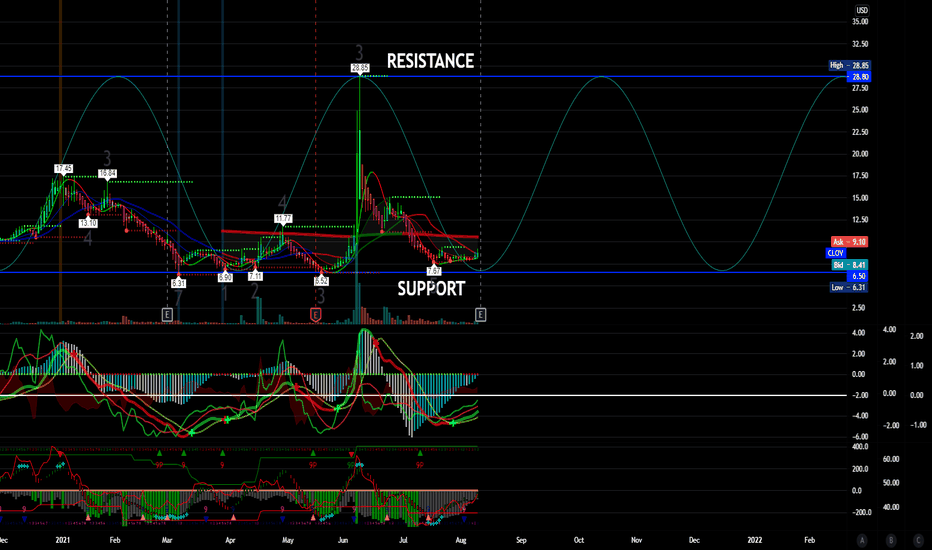Click the 35.00 price axis value
The image size is (932, 550).
tap(860, 22)
